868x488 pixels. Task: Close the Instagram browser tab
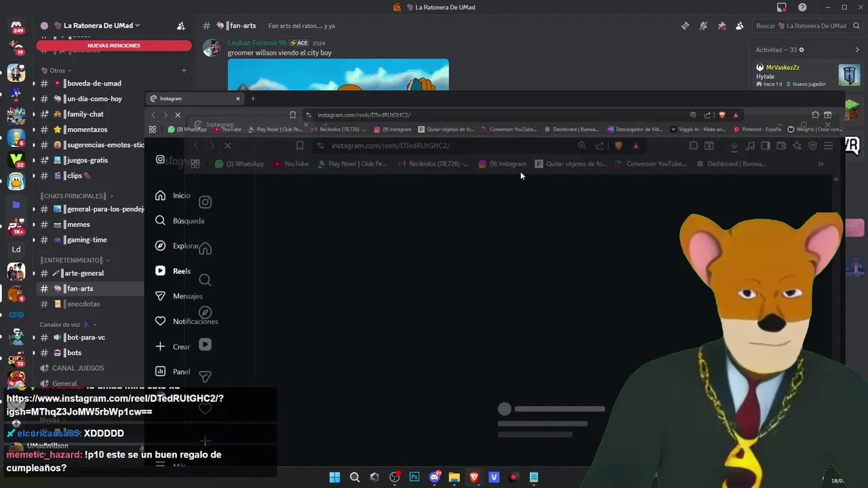(237, 99)
